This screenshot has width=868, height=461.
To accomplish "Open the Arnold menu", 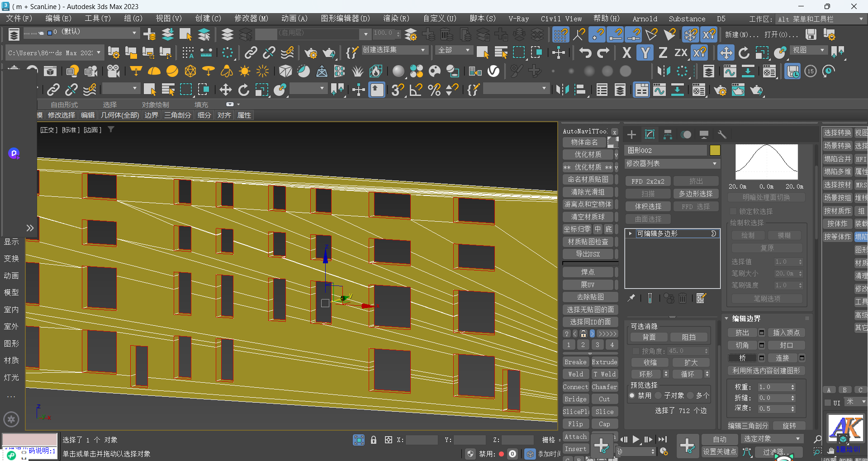I will pyautogui.click(x=645, y=19).
